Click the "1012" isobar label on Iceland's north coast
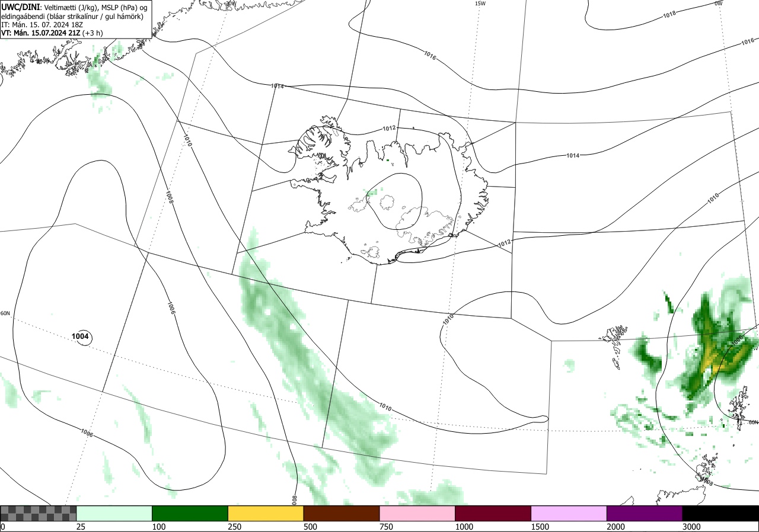The width and height of the screenshot is (759, 532). [389, 128]
